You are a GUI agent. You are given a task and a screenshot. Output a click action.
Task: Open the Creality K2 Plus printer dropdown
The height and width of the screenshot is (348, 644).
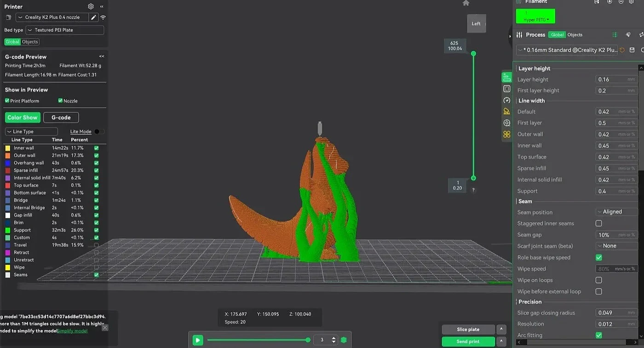coord(52,17)
